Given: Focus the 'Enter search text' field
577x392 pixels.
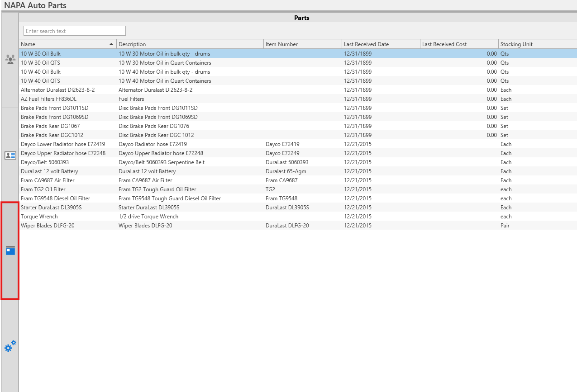Looking at the screenshot, I should click(x=75, y=31).
